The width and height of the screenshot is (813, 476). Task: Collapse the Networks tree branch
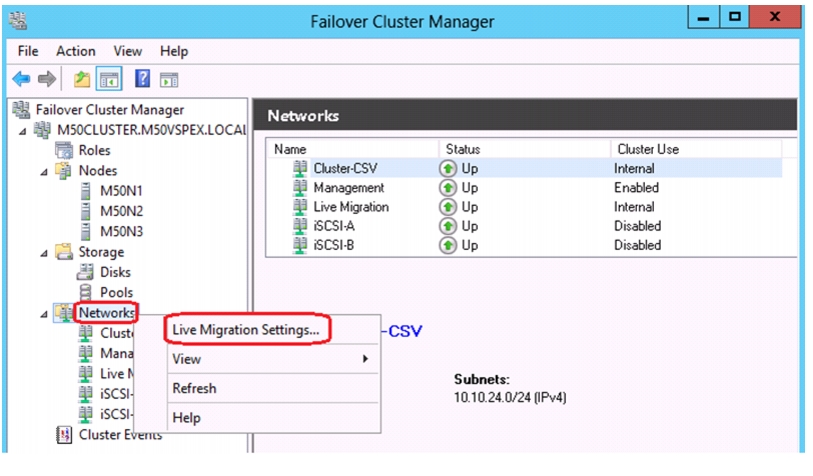click(44, 314)
